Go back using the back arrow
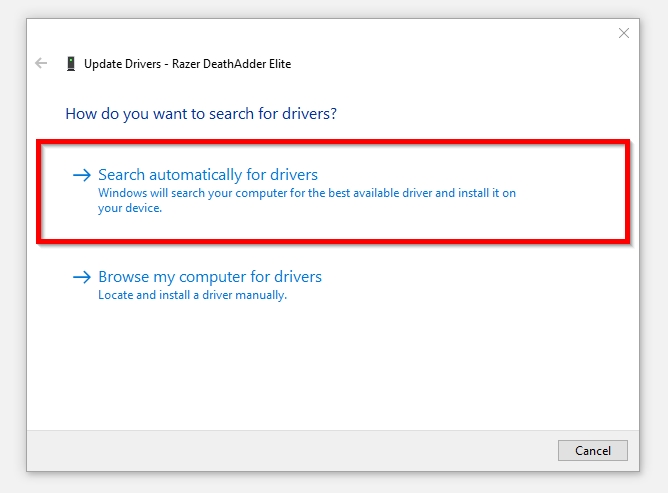This screenshot has width=668, height=493. [x=41, y=63]
